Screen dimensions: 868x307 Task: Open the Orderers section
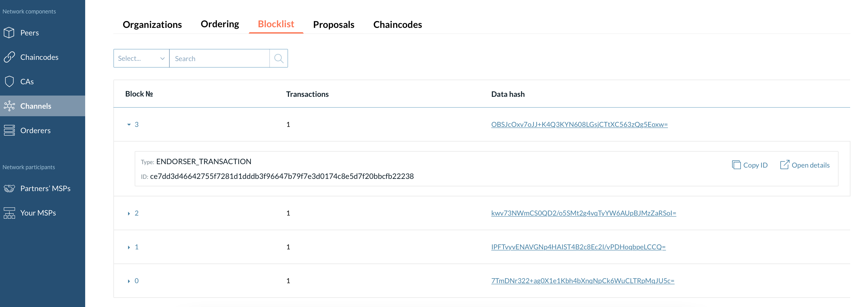(x=35, y=130)
